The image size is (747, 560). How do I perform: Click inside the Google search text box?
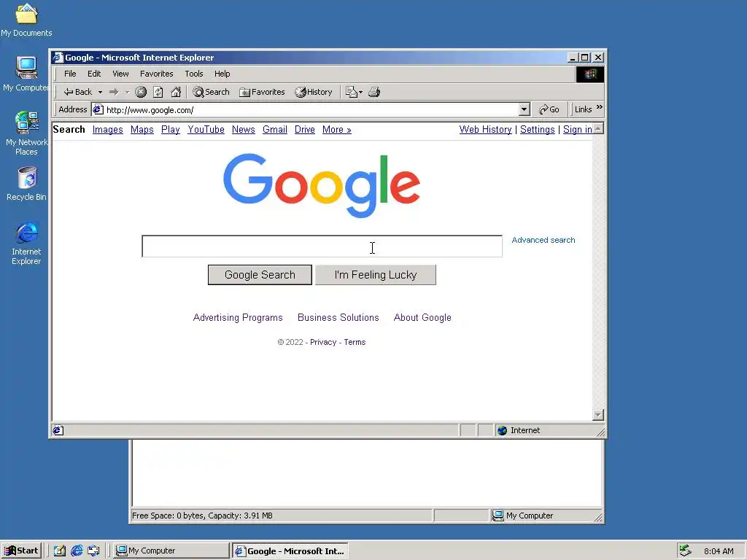pyautogui.click(x=322, y=246)
